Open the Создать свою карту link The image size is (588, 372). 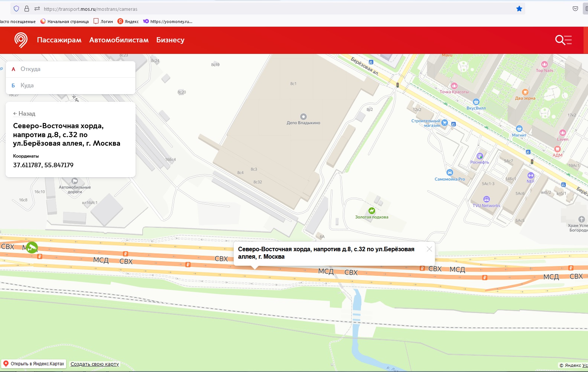(x=95, y=364)
